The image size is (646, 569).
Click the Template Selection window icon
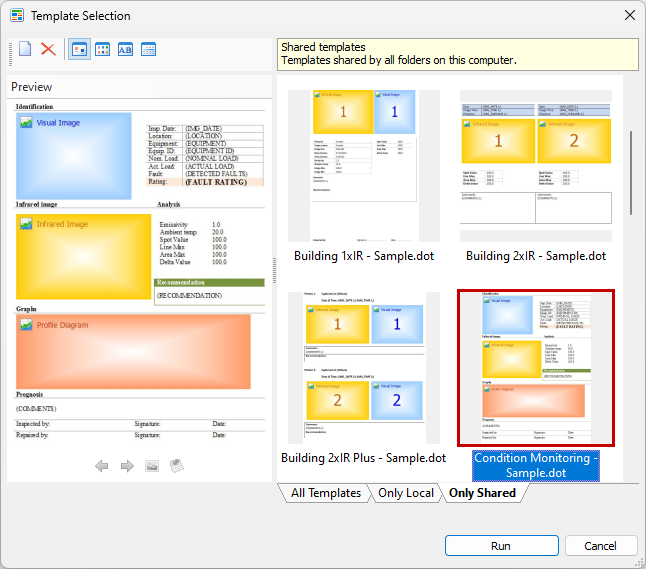[x=17, y=16]
